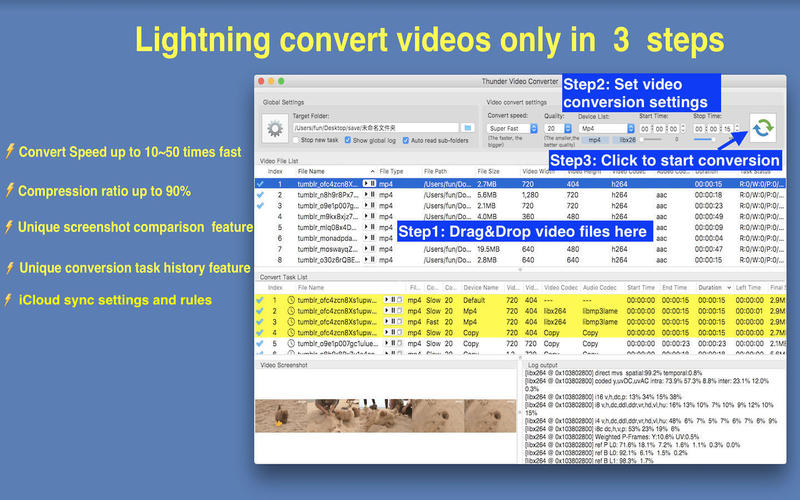Sort convert tasks by Device Name column
Image resolution: width=800 pixels, height=500 pixels.
click(481, 288)
